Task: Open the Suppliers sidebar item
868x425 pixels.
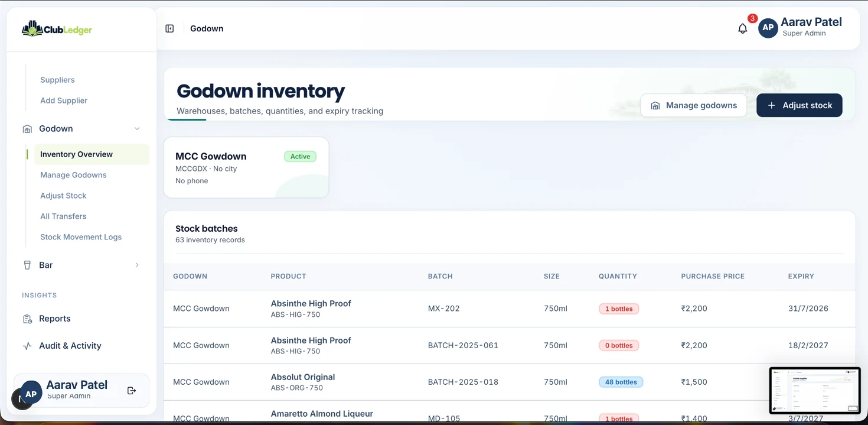Action: (x=57, y=80)
